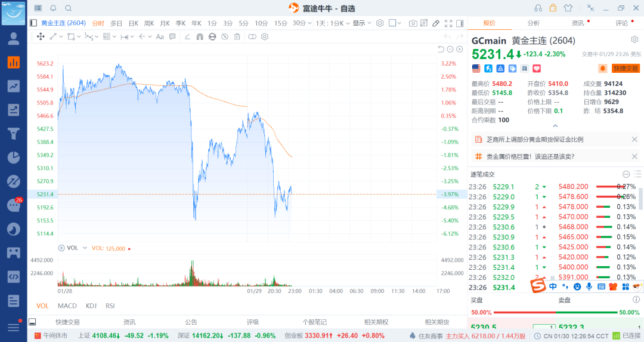644x342 pixels.
Task: Open the notifications bell in title bar
Action: [54, 8]
